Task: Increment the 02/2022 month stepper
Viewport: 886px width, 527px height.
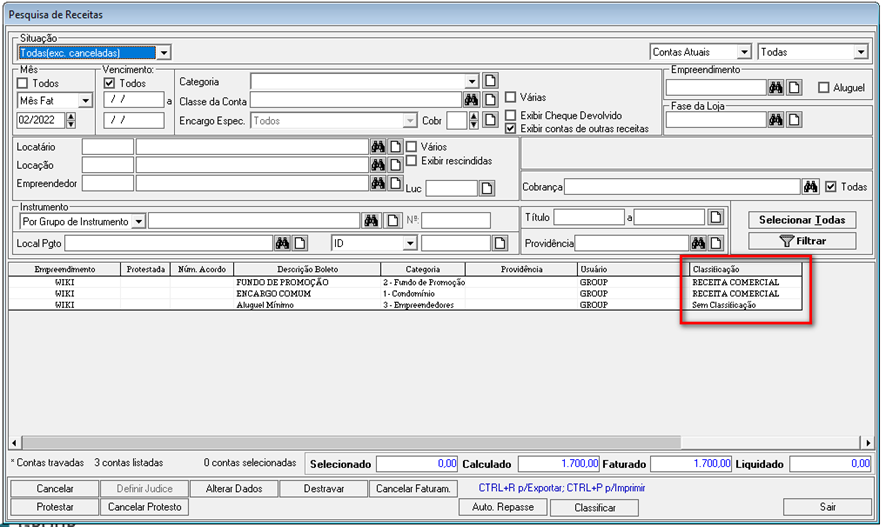Action: pyautogui.click(x=71, y=116)
